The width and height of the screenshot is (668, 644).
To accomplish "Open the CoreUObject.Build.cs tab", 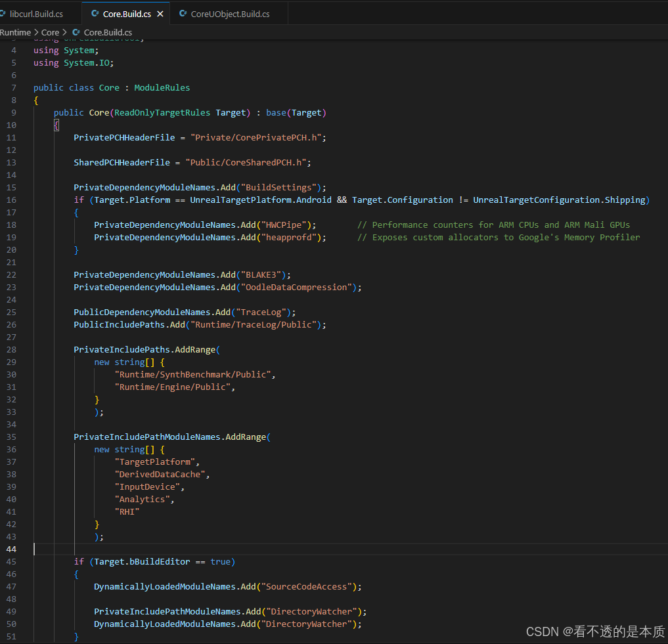I will tap(230, 14).
